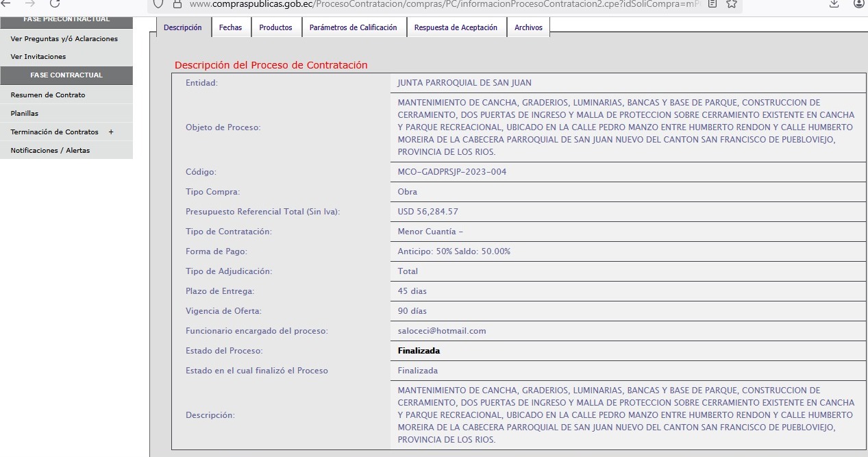Open the Archivos tab
This screenshot has height=457, width=868.
pos(528,27)
